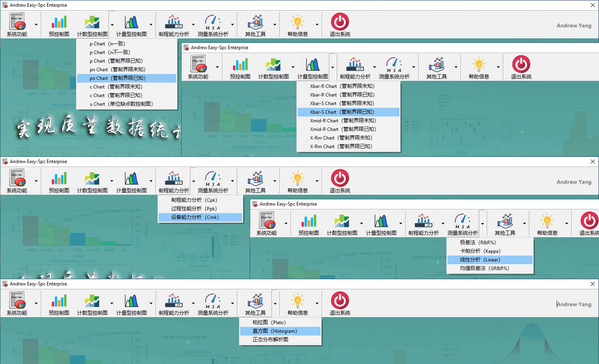599x364 pixels.
Task: Click 帮助信息 lightbulb icon in top toolbar
Action: [297, 22]
